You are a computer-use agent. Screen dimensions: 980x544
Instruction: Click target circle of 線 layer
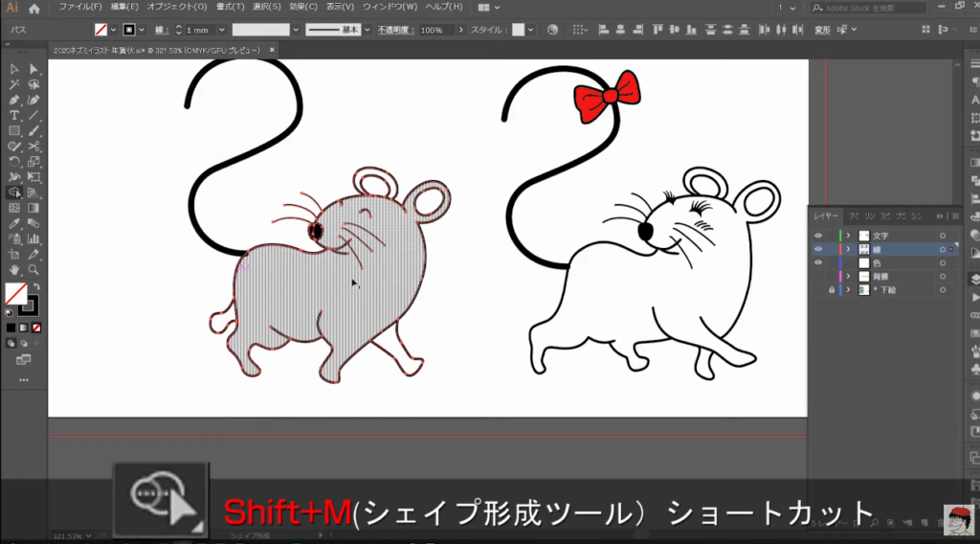(x=943, y=249)
